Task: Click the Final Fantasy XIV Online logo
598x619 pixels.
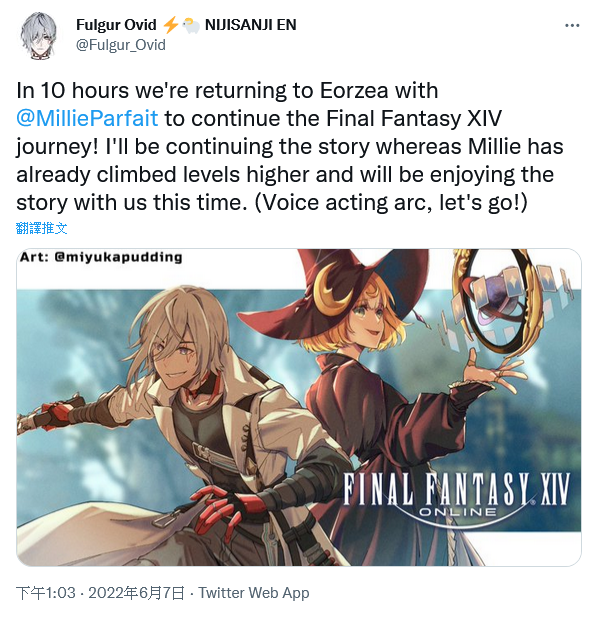Action: pyautogui.click(x=456, y=493)
